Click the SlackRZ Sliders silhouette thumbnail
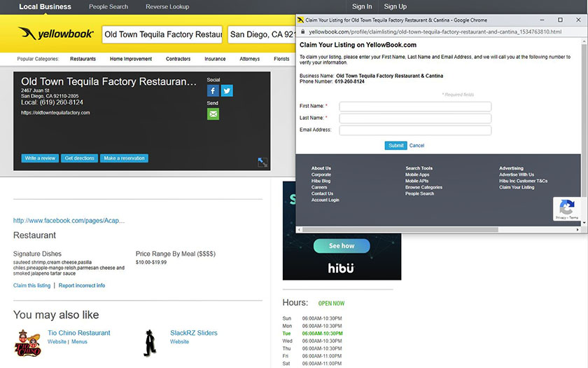Screen dimensions: 588x368 coord(150,343)
